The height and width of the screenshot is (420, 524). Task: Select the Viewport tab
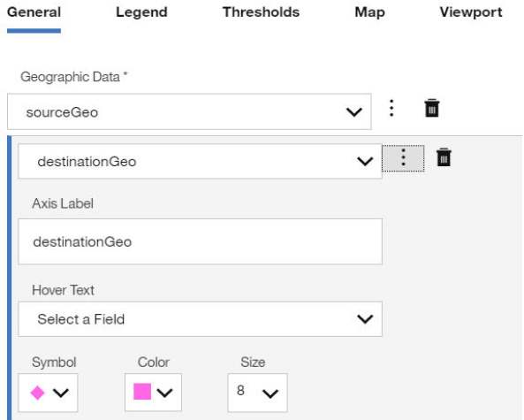[x=471, y=12]
